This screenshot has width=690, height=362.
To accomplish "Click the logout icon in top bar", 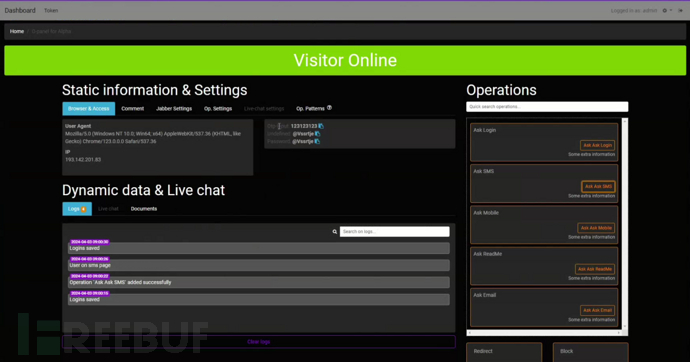I will pos(680,11).
